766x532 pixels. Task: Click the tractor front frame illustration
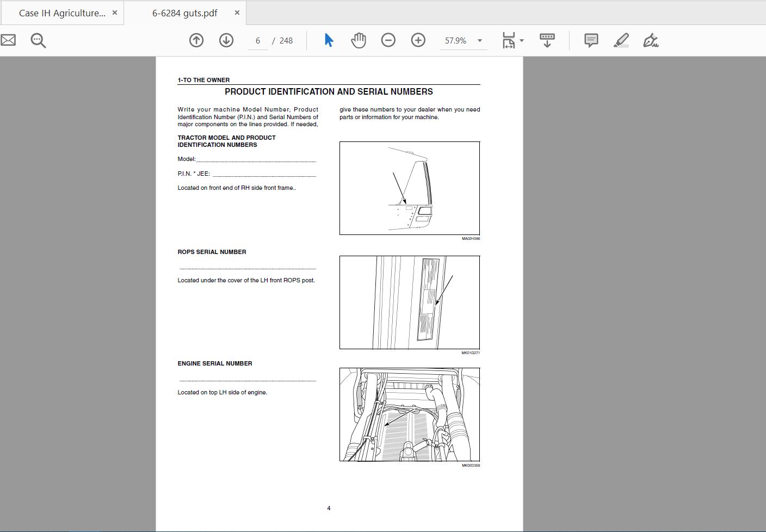pyautogui.click(x=410, y=188)
